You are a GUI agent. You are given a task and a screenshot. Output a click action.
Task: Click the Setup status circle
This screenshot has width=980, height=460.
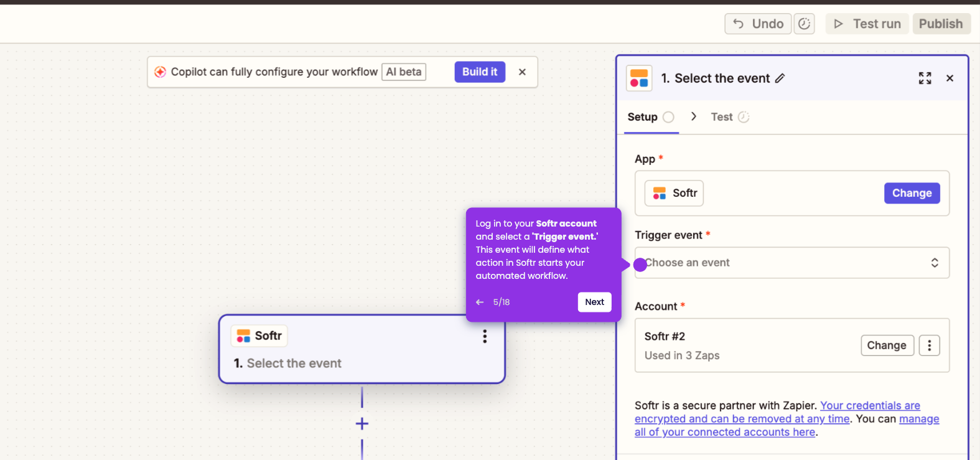tap(668, 117)
